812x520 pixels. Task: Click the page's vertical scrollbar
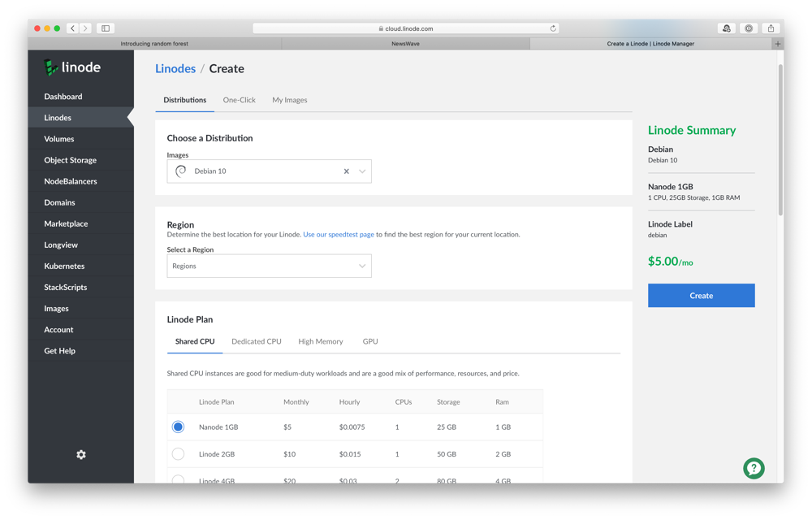tap(780, 140)
